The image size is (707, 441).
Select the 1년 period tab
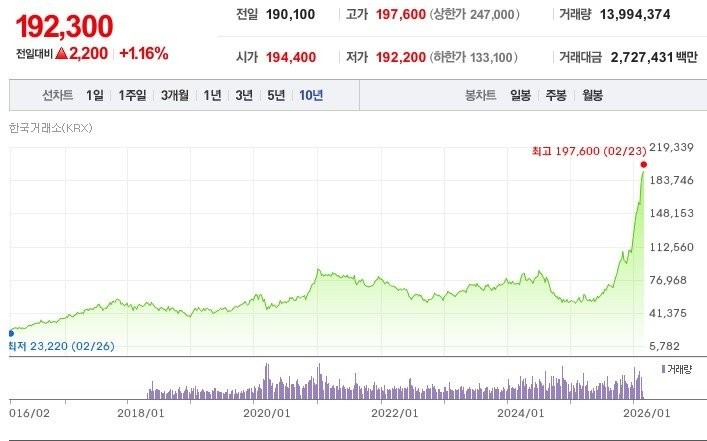212,96
